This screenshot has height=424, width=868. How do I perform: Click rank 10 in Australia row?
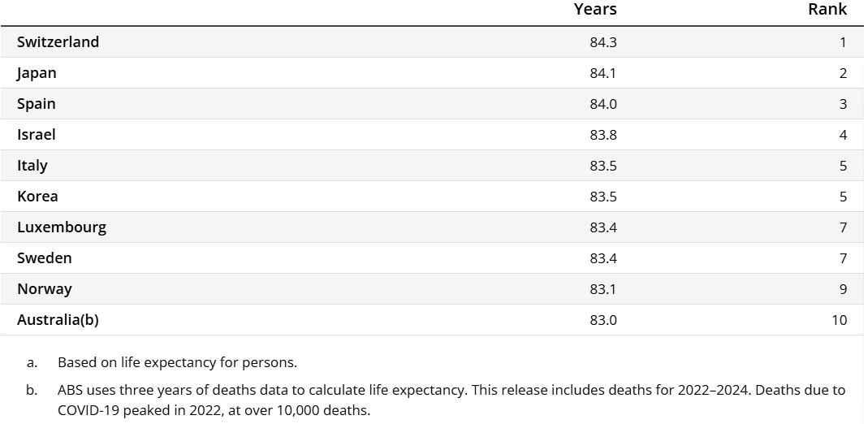click(x=839, y=320)
